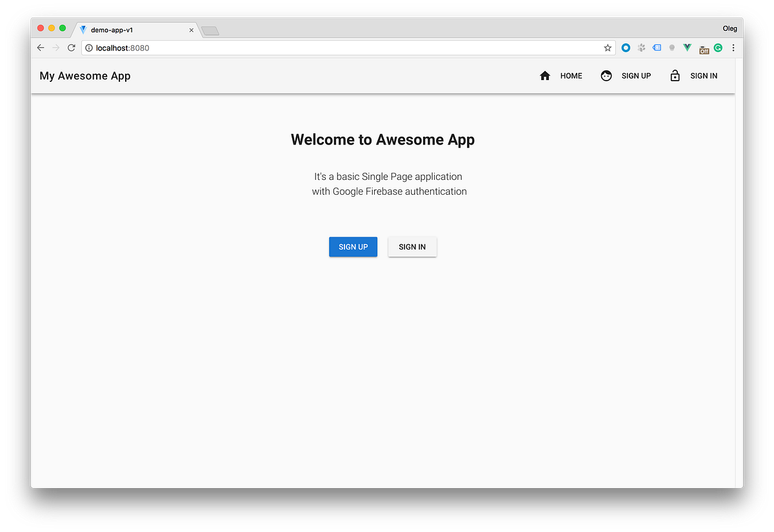Bookmark the page using the star
The width and height of the screenshot is (774, 532).
click(607, 47)
